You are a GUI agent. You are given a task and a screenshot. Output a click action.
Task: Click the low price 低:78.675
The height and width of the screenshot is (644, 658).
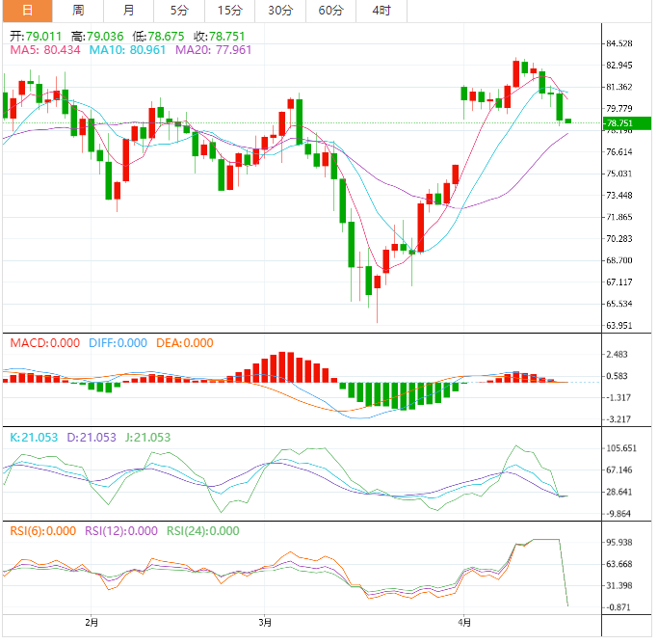coord(158,36)
